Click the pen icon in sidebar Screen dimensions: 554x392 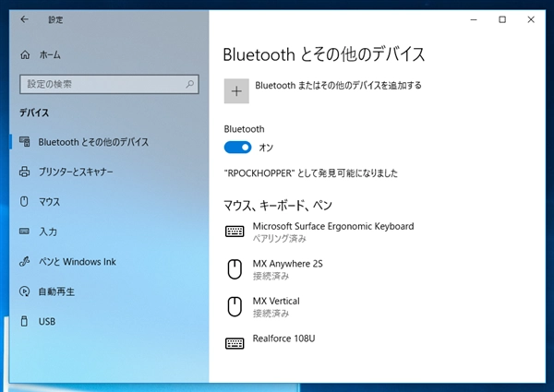tap(24, 261)
